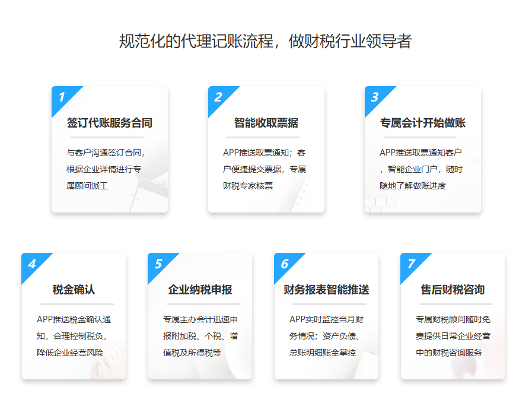Click the description text under 售后财税咨询
This screenshot has height=406, width=532.
click(453, 336)
